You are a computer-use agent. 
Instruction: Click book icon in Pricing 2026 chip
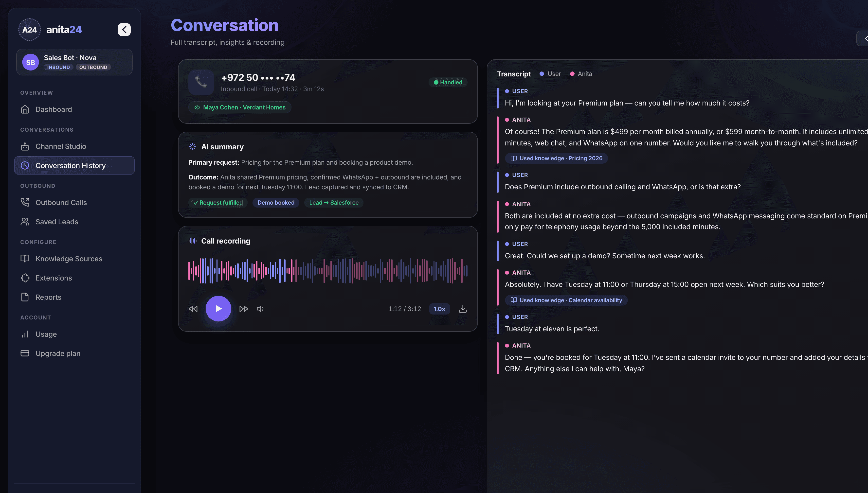[513, 158]
